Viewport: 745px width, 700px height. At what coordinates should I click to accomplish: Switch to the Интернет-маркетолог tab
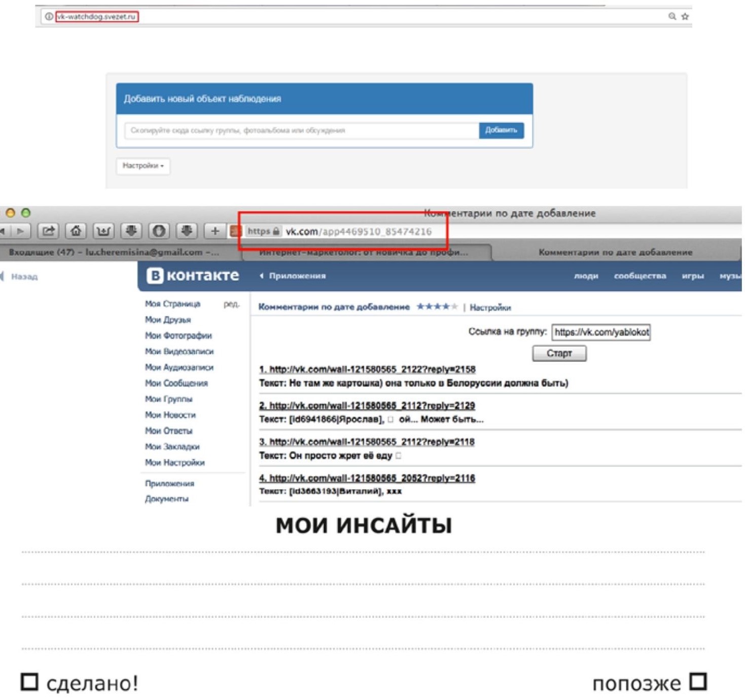click(x=363, y=252)
